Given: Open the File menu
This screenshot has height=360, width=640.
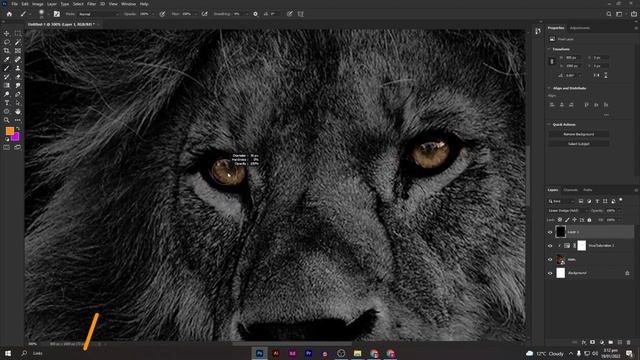Looking at the screenshot, I should point(14,4).
